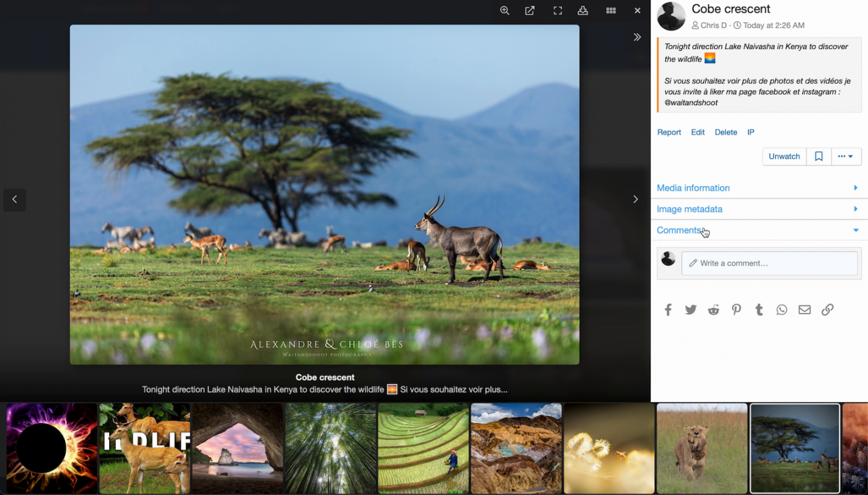Select the lion cub thumbnail
868x495 pixels.
point(702,448)
